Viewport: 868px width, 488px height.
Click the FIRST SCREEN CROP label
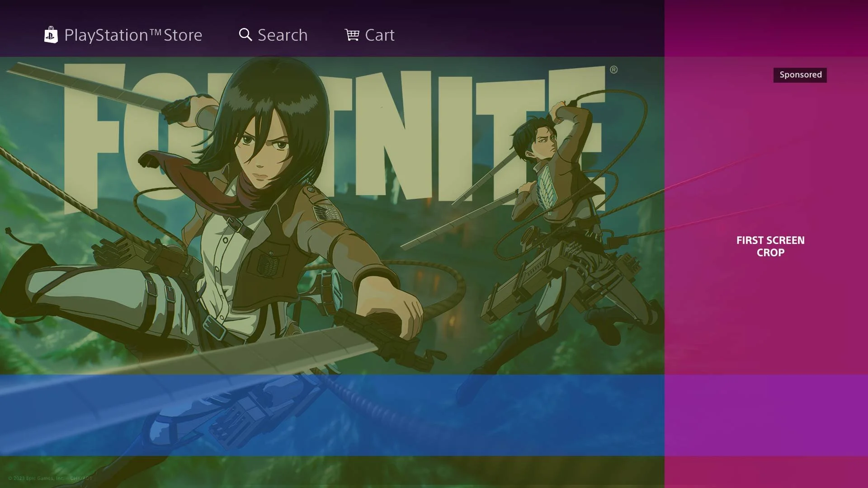(770, 246)
